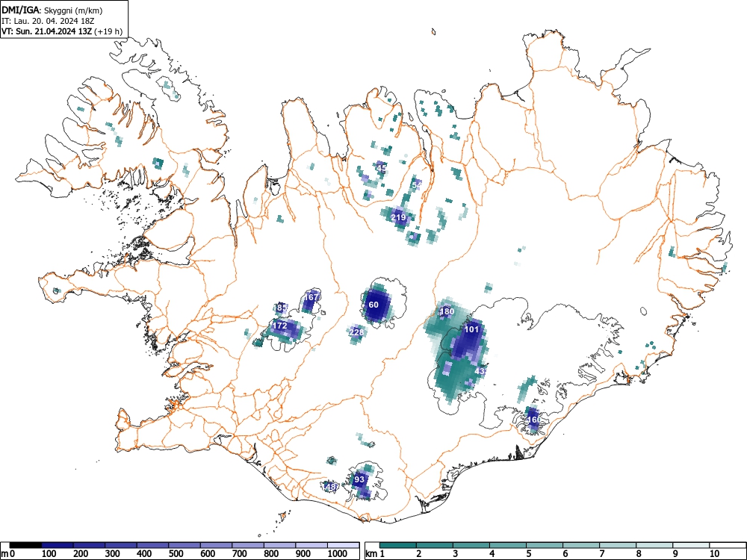The width and height of the screenshot is (747, 560).
Task: Click the '100' legend label
Action: click(x=49, y=554)
